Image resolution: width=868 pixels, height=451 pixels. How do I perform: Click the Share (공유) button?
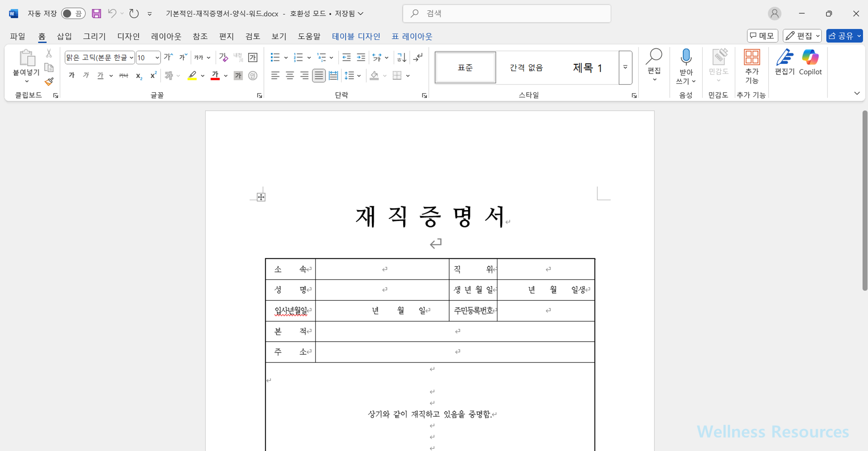[x=844, y=36]
